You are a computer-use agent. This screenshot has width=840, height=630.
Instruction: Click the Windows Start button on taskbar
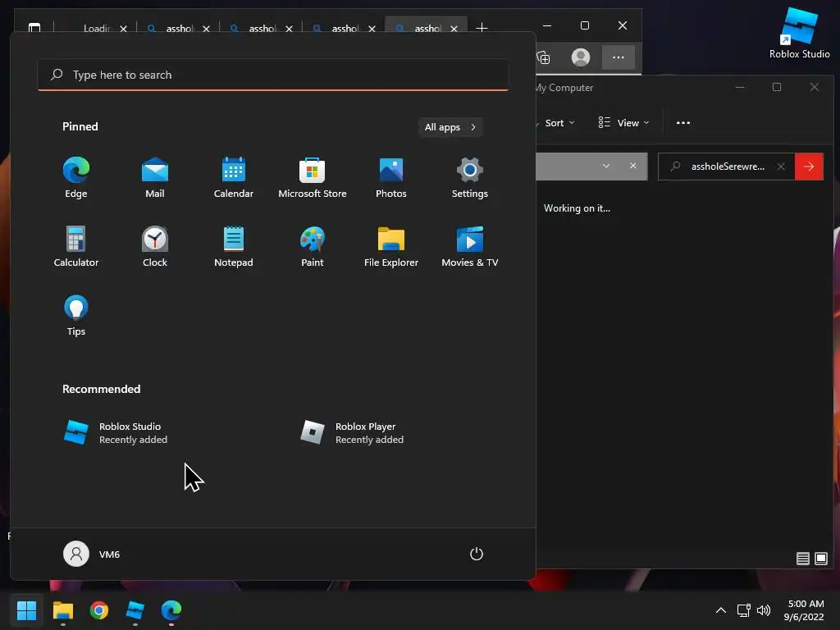(26, 609)
